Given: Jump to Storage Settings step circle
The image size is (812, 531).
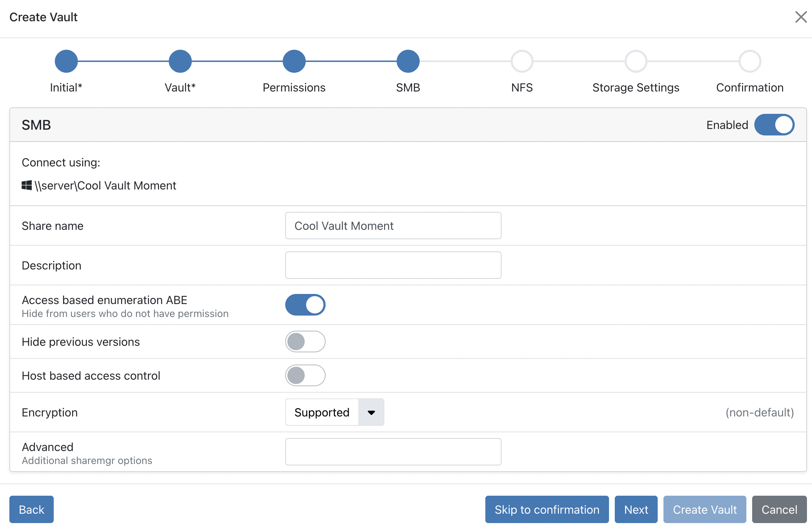Looking at the screenshot, I should pyautogui.click(x=636, y=61).
